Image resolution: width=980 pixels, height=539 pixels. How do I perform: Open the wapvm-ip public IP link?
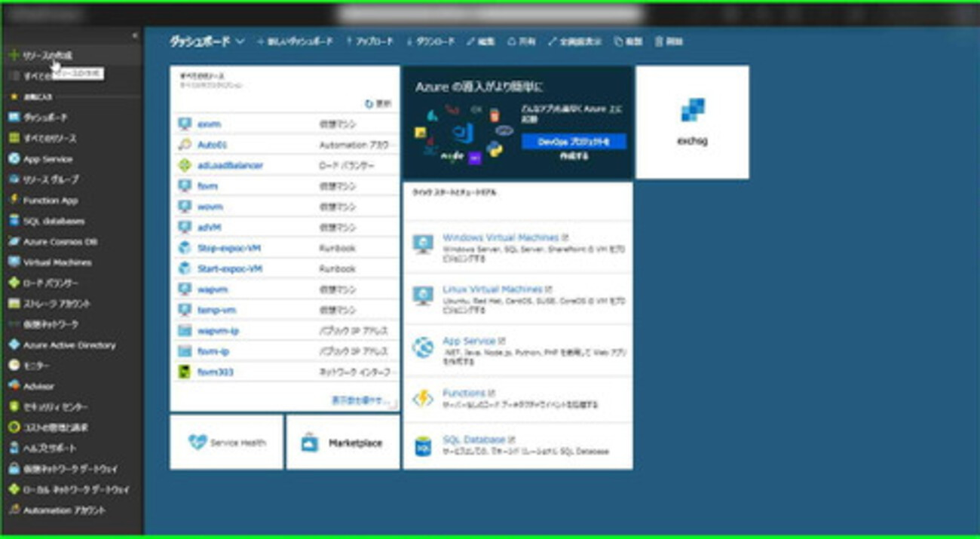[219, 331]
